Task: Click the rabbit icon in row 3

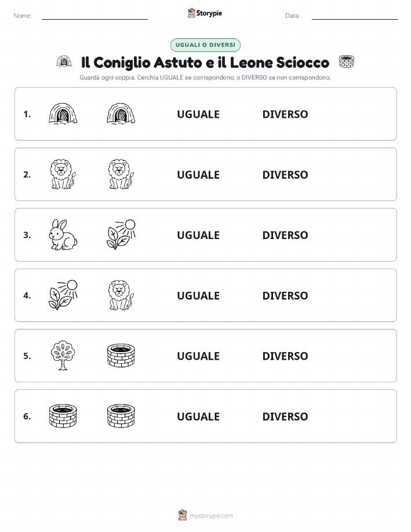Action: [63, 235]
